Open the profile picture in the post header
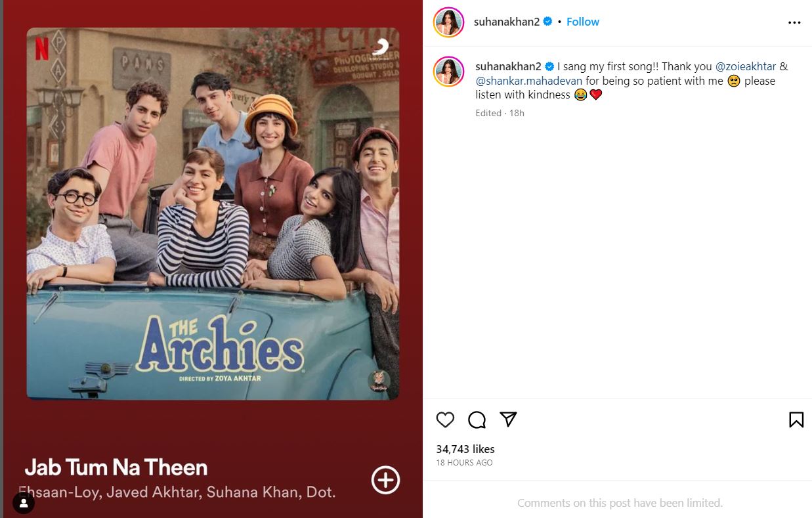Screen dimensions: 812x518 click(x=449, y=22)
